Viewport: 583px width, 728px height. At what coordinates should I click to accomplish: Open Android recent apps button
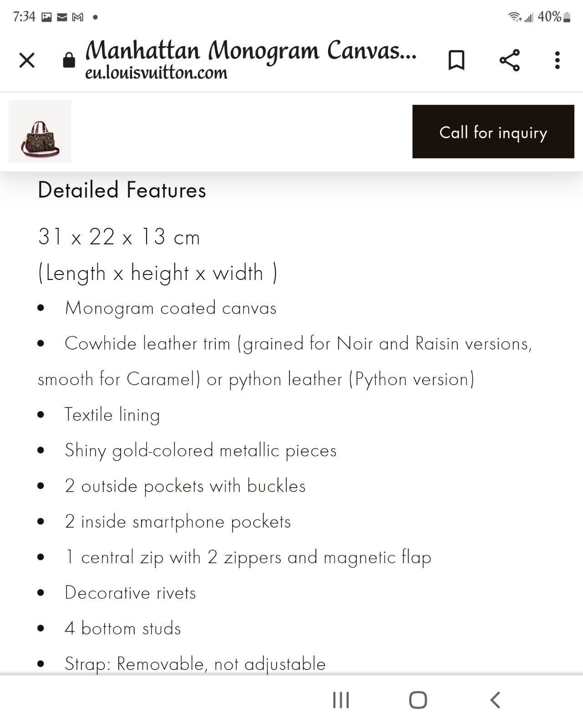[x=341, y=700]
